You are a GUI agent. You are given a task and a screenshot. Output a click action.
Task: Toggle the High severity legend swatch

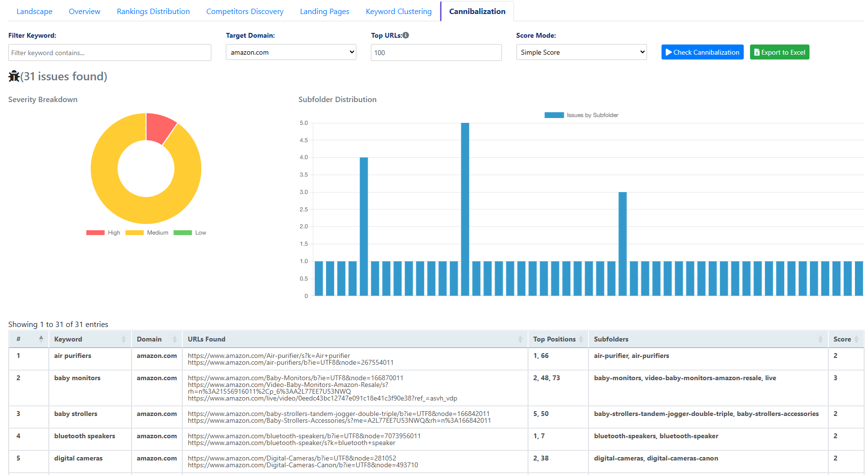(95, 233)
